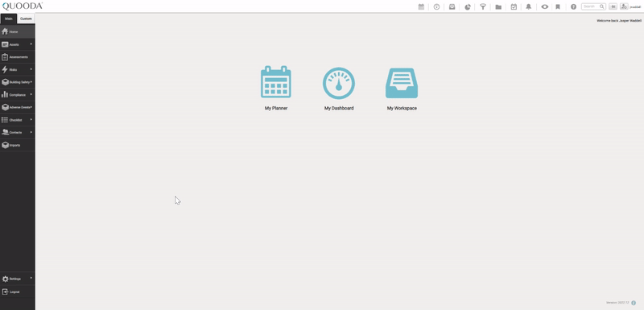Open My Dashboard gauge icon
Viewport: 644px width, 310px height.
338,84
